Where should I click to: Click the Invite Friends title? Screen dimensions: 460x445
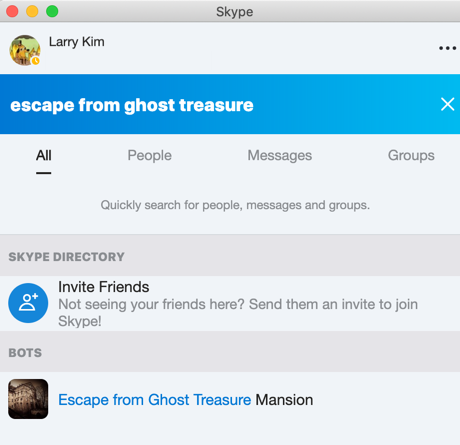[104, 287]
